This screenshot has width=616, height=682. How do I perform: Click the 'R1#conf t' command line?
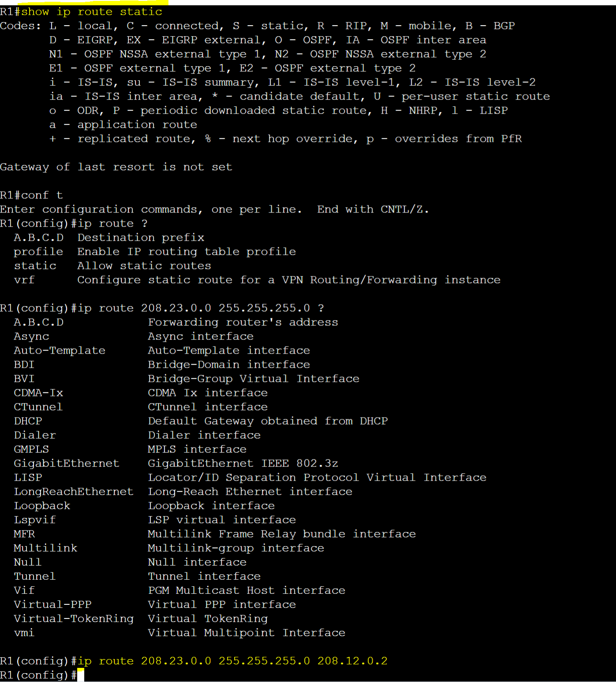pos(32,195)
